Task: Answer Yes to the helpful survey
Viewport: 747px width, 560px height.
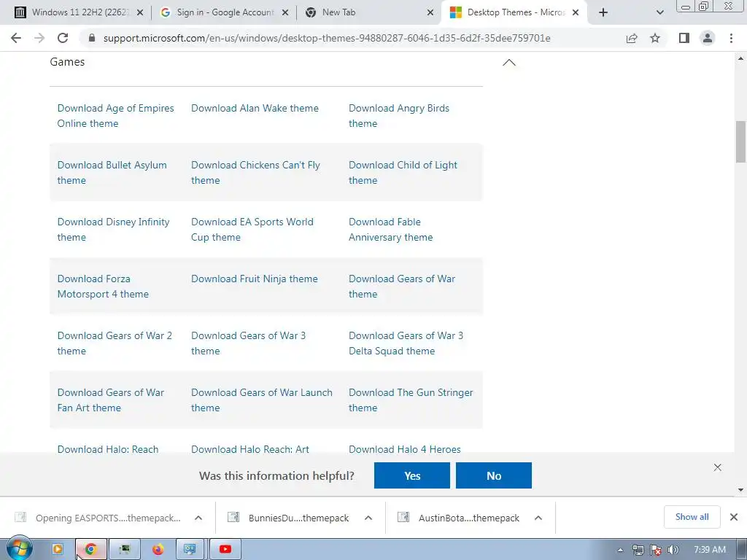Action: (412, 475)
